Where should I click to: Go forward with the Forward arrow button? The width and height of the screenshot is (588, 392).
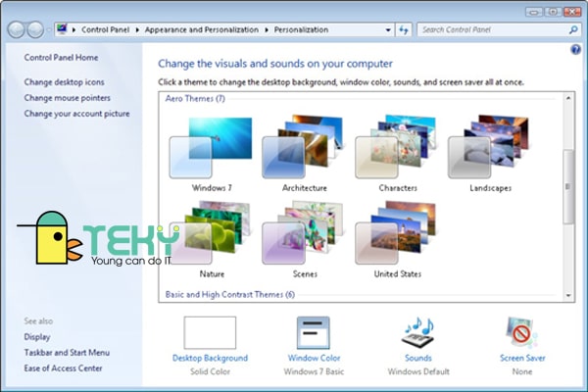point(35,29)
